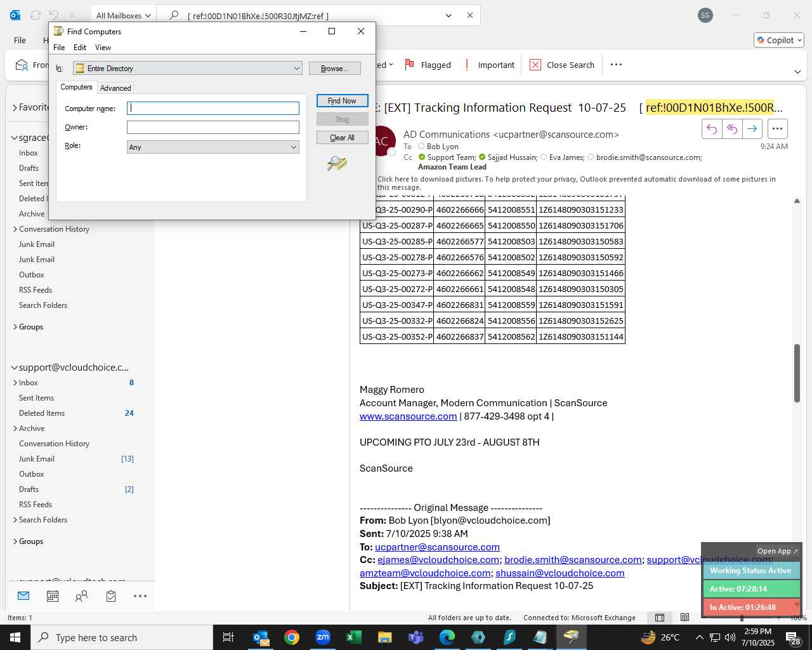Collapse the support@vcloudchoice mailbox

15,368
